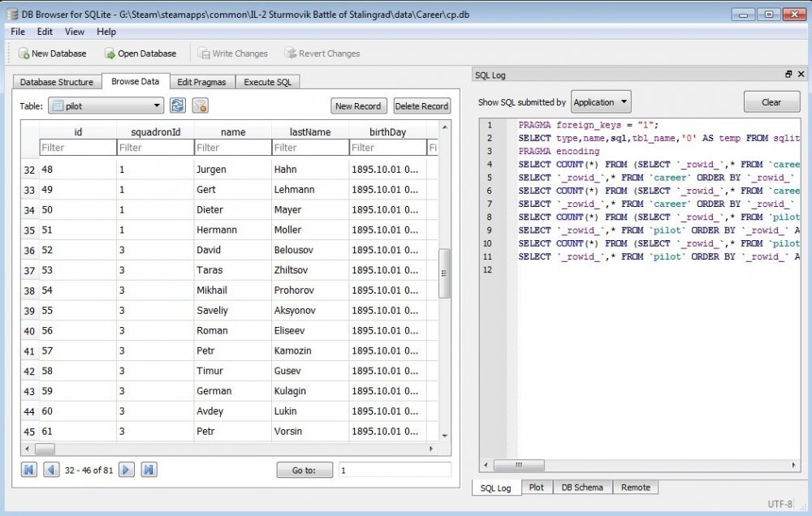The width and height of the screenshot is (812, 516).
Task: Click the clear all filters icon
Action: point(200,105)
